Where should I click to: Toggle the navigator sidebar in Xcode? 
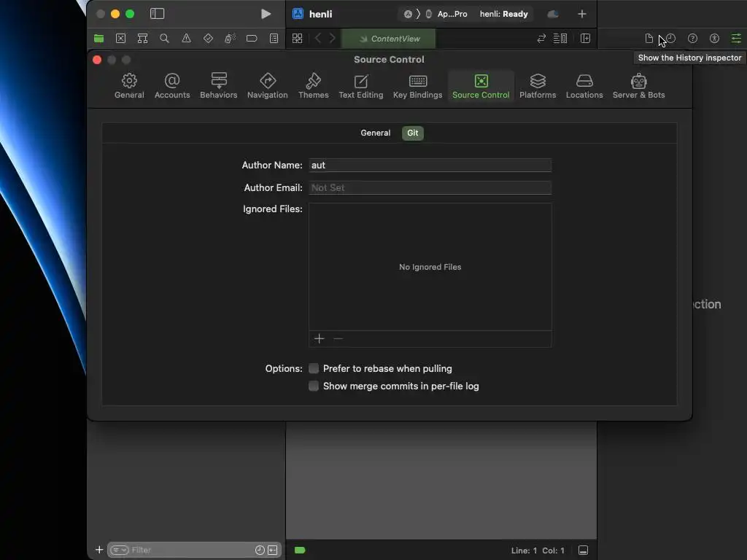coord(158,14)
